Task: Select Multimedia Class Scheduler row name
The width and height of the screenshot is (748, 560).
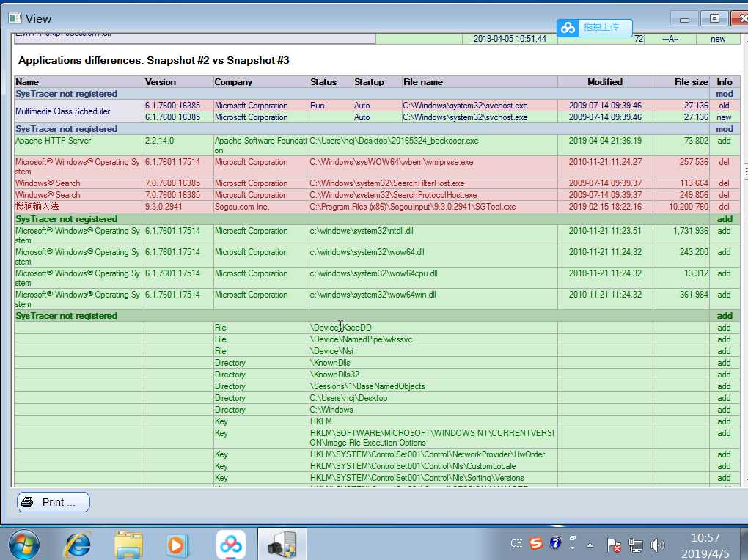Action: pos(62,111)
